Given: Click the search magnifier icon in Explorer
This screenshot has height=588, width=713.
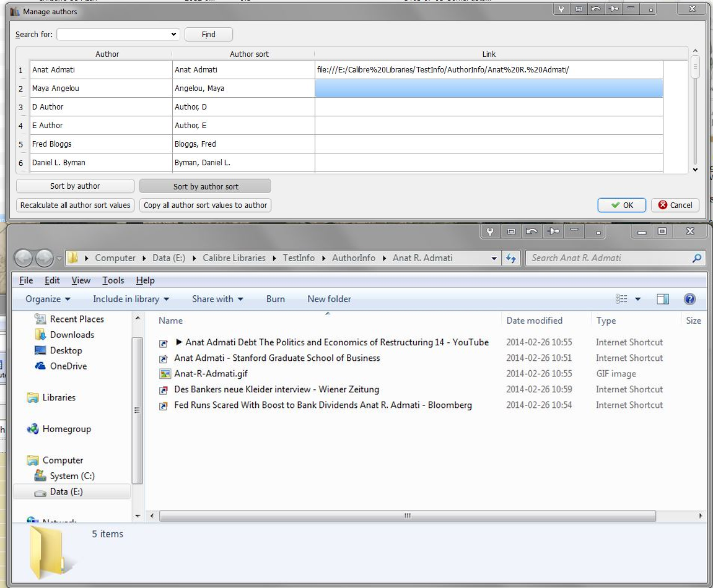Looking at the screenshot, I should click(696, 258).
